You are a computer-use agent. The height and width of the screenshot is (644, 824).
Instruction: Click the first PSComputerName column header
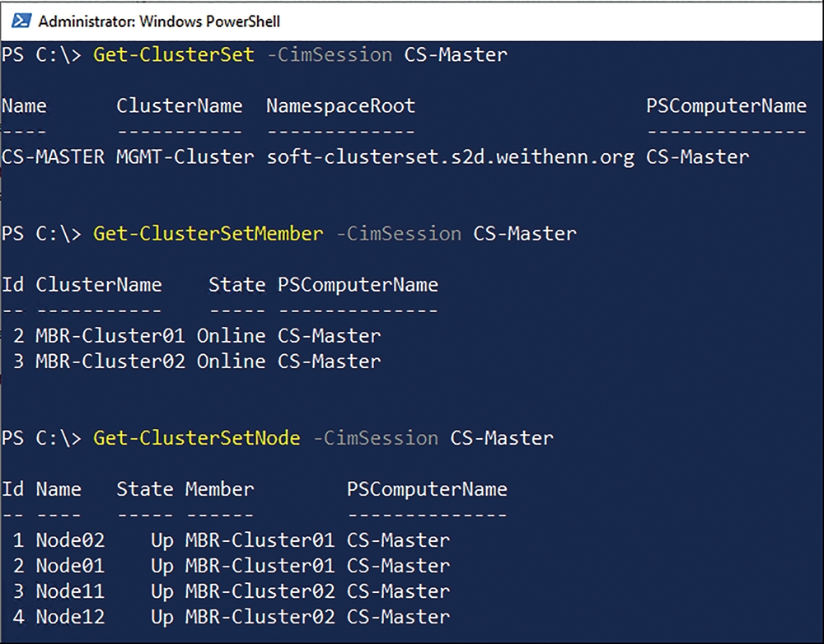[726, 106]
